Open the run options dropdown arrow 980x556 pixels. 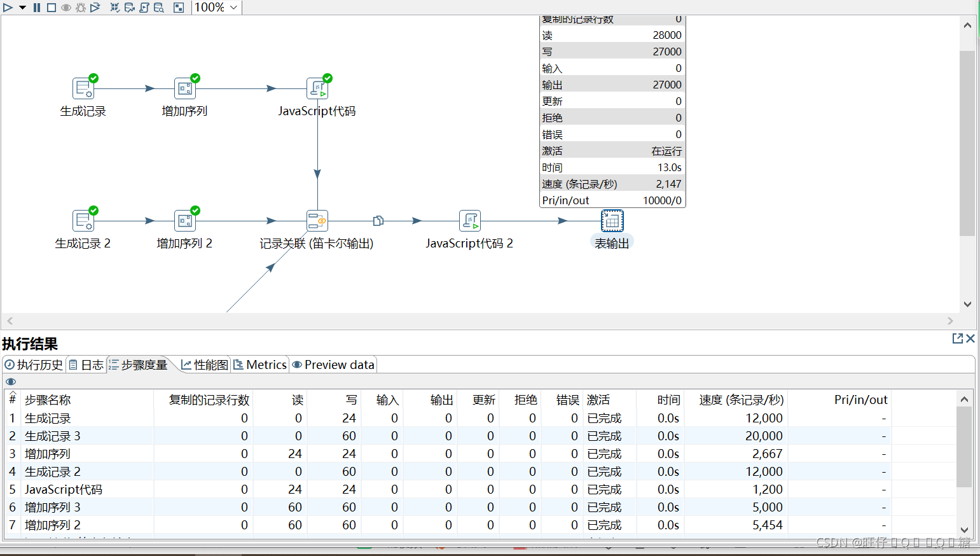[22, 8]
